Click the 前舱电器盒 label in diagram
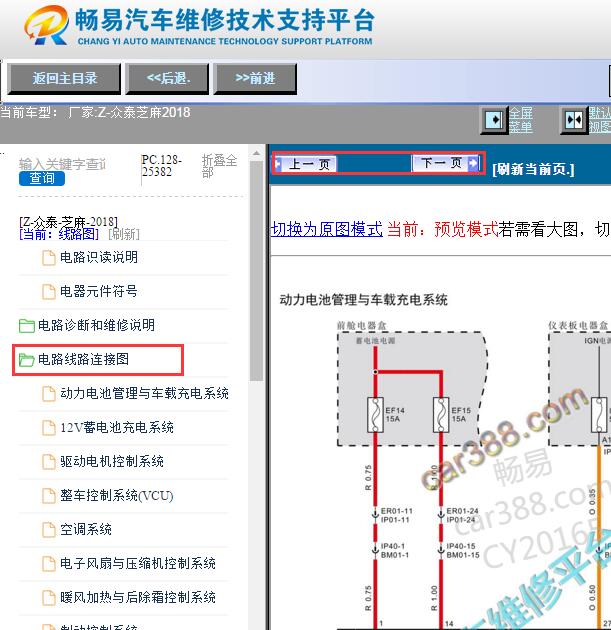Image resolution: width=611 pixels, height=630 pixels. click(x=362, y=325)
